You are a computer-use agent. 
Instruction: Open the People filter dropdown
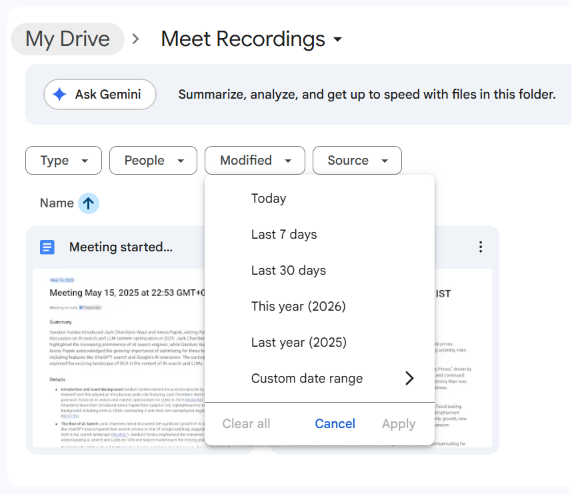[x=153, y=161]
